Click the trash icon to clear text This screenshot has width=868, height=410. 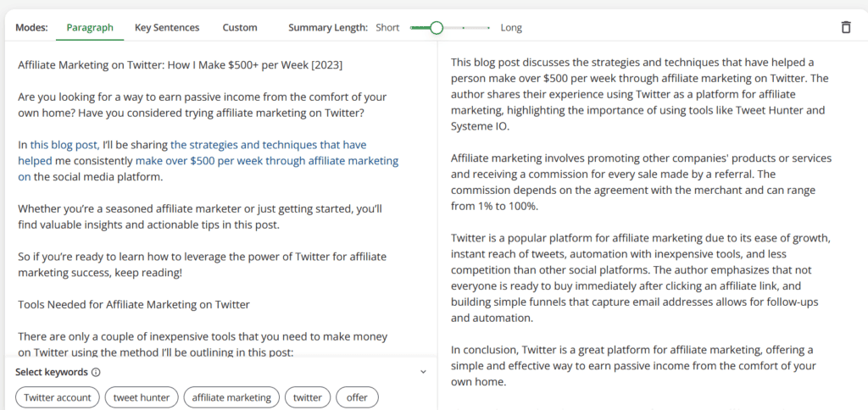click(845, 27)
